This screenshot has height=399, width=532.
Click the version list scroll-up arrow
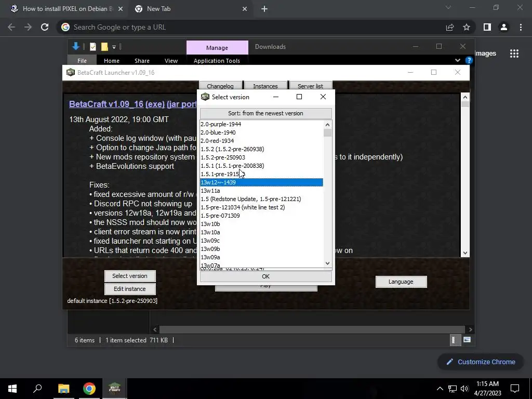click(x=327, y=125)
